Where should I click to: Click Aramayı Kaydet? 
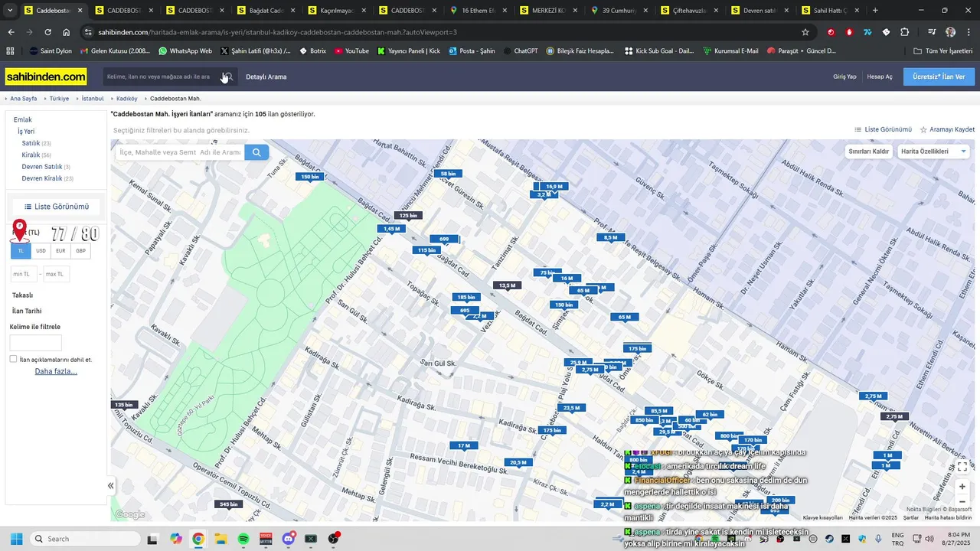[947, 130]
